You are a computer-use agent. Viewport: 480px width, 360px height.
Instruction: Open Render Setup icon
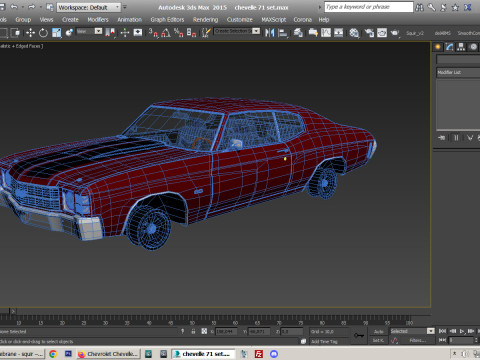click(369, 32)
